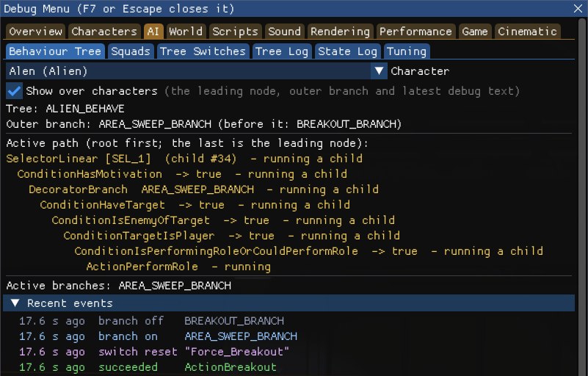The width and height of the screenshot is (588, 376).
Task: Click the vertical scrollbar on the right
Action: tap(582, 195)
